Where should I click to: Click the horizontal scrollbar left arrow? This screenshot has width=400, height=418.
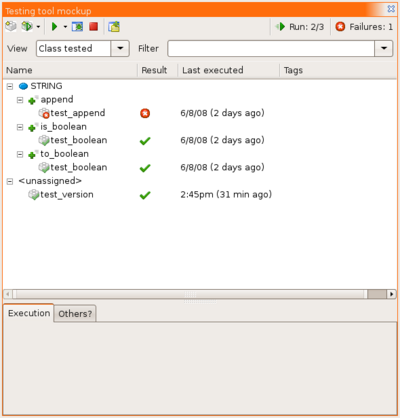(x=8, y=294)
